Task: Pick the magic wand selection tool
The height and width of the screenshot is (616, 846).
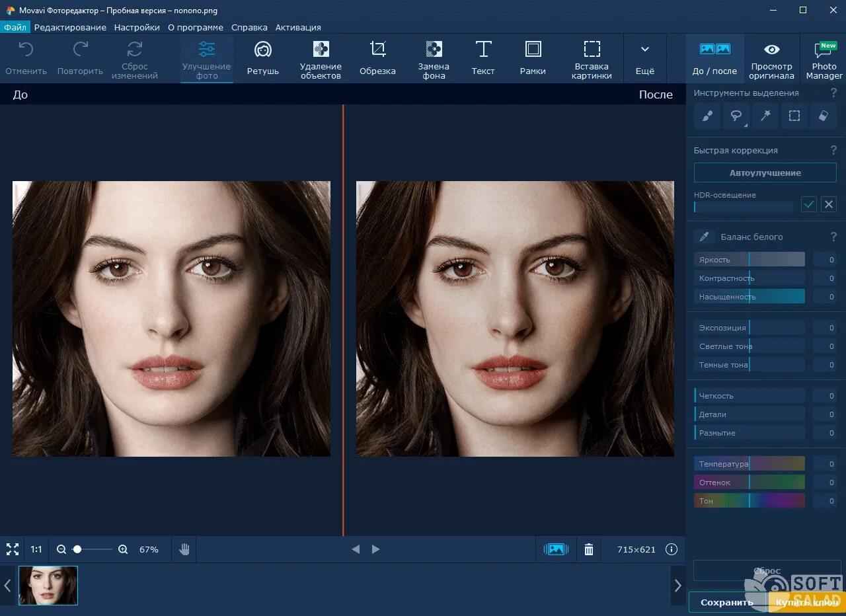Action: (x=765, y=116)
